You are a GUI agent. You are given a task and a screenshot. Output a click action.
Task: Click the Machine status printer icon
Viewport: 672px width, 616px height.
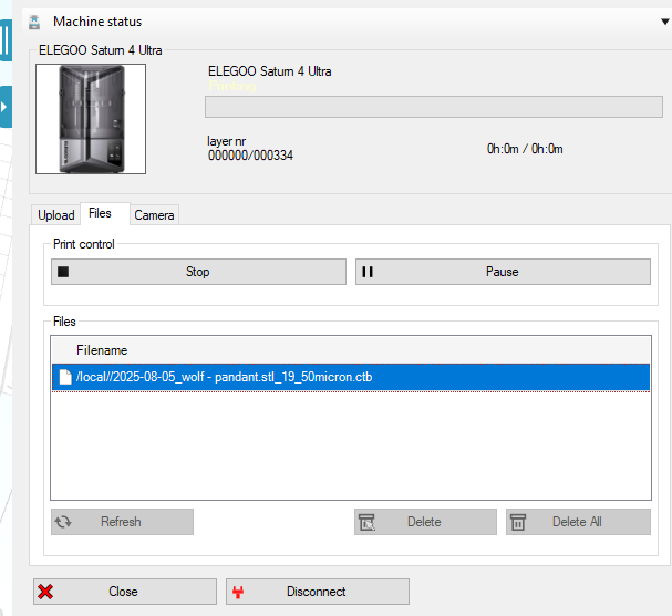point(35,22)
